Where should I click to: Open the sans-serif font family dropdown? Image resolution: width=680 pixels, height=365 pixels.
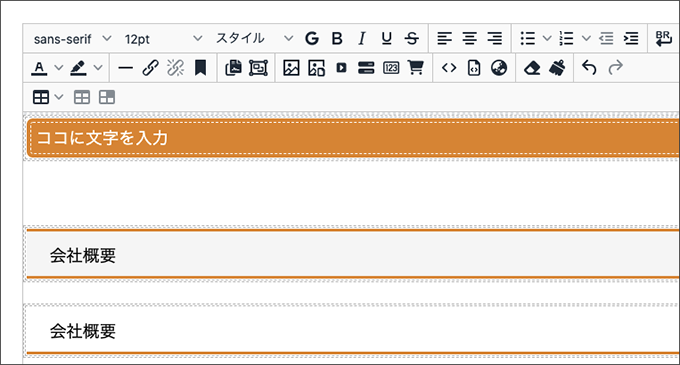[x=72, y=39]
